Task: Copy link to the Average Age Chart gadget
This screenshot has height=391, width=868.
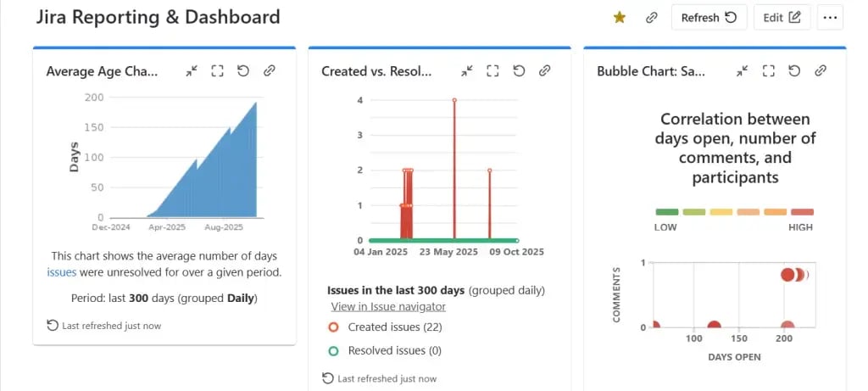Action: pos(269,71)
